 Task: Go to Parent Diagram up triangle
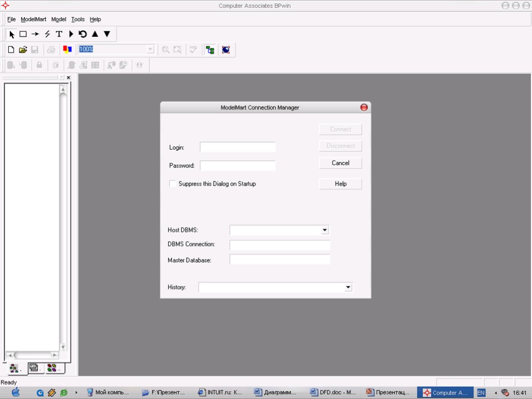tap(95, 34)
